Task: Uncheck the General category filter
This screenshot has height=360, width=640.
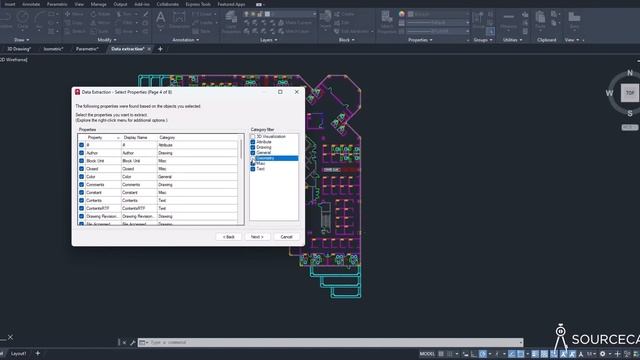Action: click(x=253, y=153)
